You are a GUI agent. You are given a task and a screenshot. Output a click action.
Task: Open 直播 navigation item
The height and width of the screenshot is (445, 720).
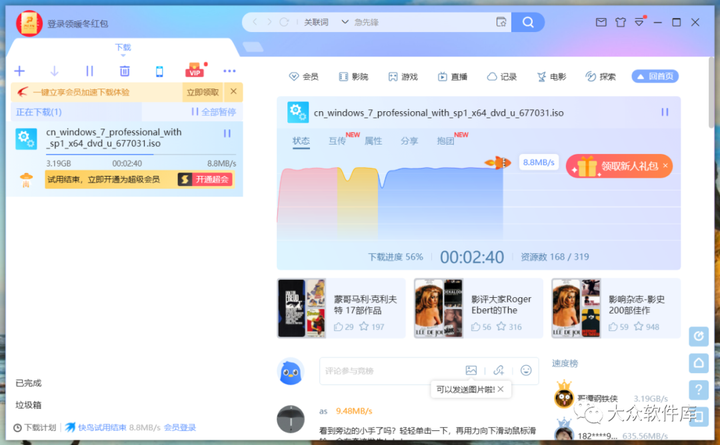coord(452,77)
